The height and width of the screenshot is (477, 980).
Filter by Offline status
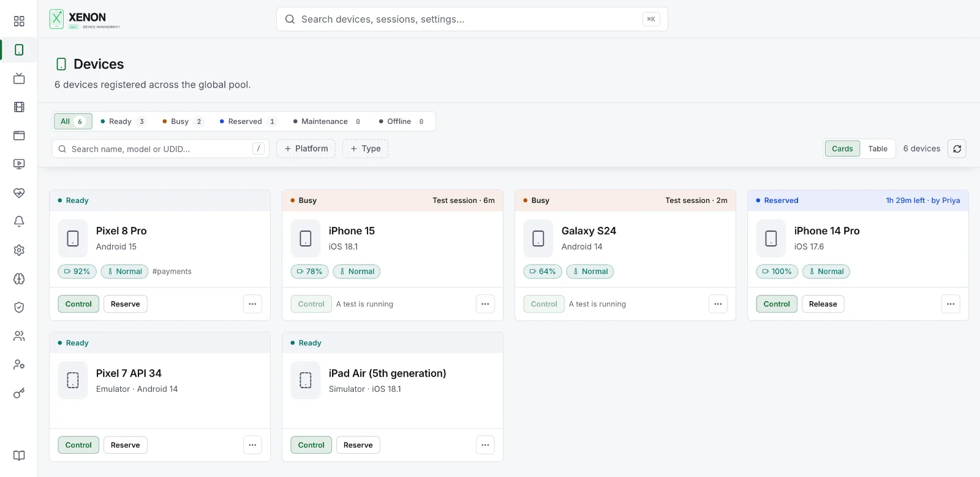pyautogui.click(x=401, y=121)
